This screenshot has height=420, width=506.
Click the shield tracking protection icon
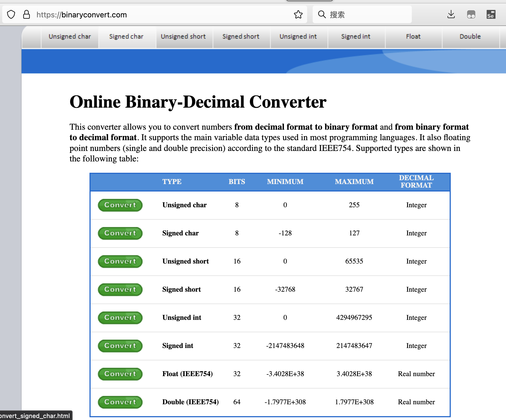pos(11,14)
